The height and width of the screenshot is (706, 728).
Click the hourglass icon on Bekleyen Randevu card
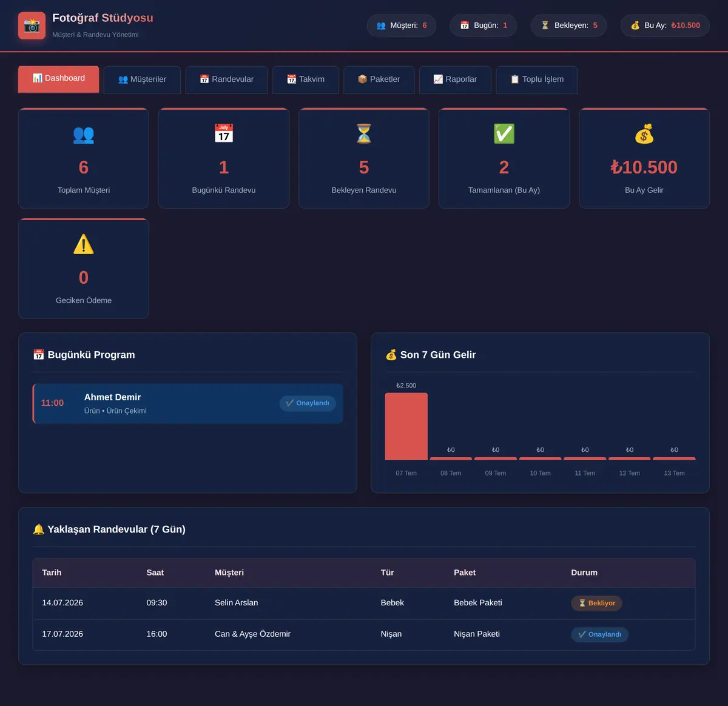(364, 133)
